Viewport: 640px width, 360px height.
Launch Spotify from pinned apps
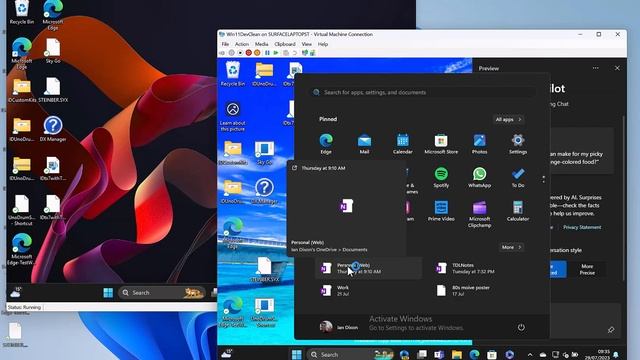point(441,178)
